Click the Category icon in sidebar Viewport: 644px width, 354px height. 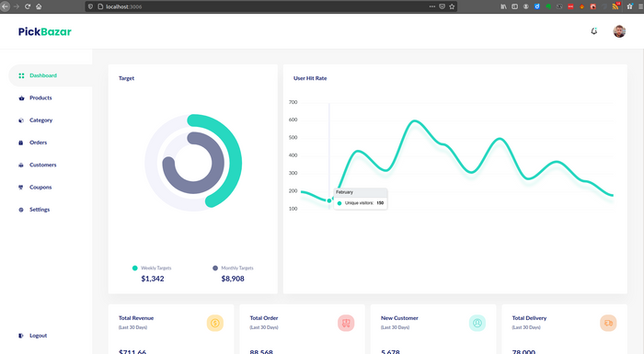21,120
